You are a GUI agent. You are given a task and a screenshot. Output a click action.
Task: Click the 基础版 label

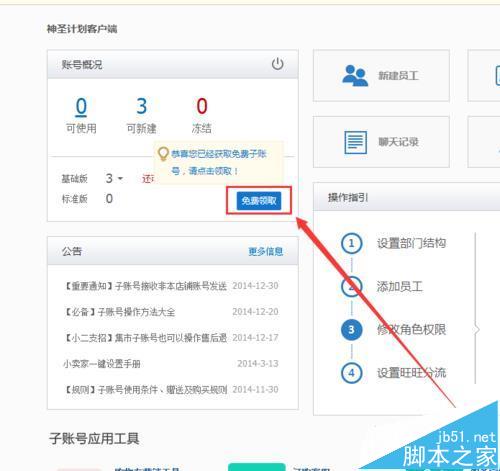[x=75, y=179]
